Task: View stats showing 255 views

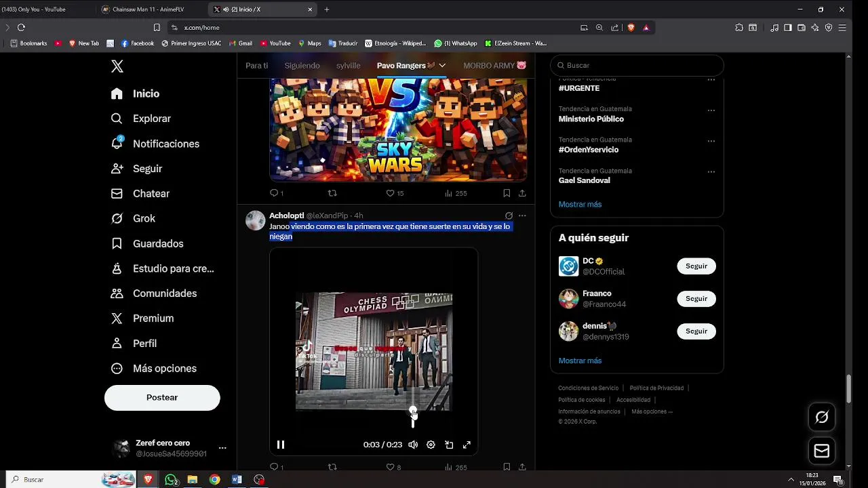Action: coord(456,193)
